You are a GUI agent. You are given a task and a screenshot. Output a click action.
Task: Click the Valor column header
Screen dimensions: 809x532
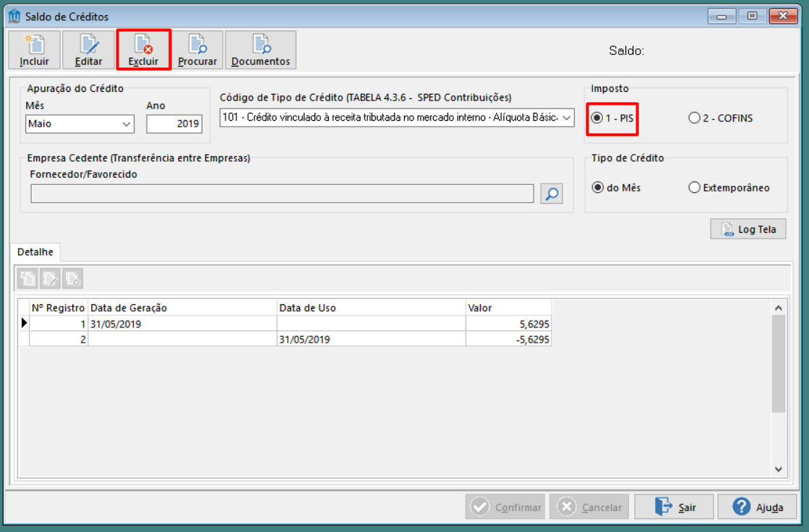click(509, 308)
